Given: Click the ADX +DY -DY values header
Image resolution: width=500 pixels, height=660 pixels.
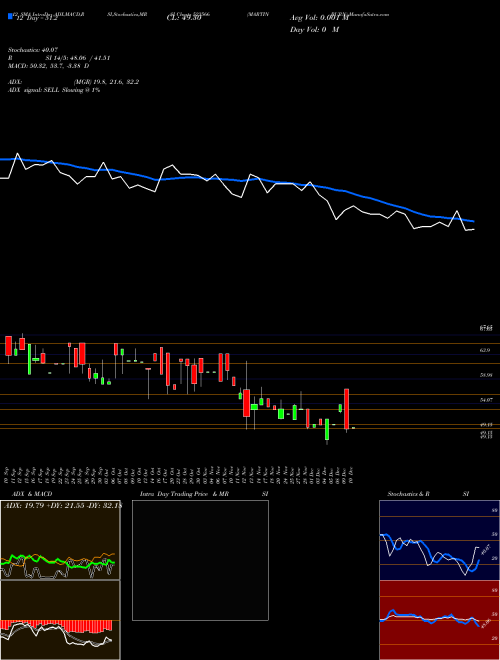Looking at the screenshot, I should [62, 505].
